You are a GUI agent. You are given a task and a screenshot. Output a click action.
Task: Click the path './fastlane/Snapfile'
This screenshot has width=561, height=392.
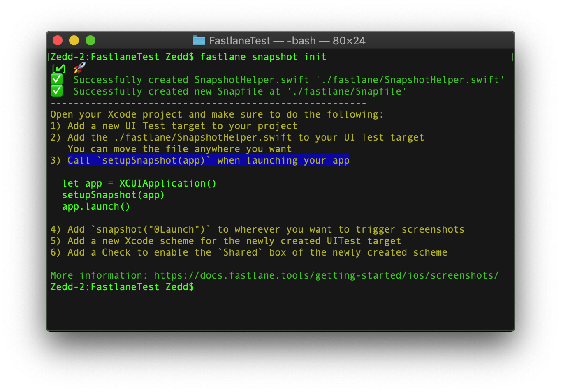tap(347, 91)
